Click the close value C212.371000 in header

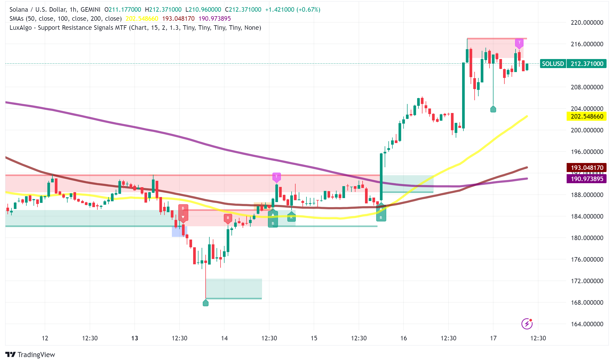pos(243,10)
